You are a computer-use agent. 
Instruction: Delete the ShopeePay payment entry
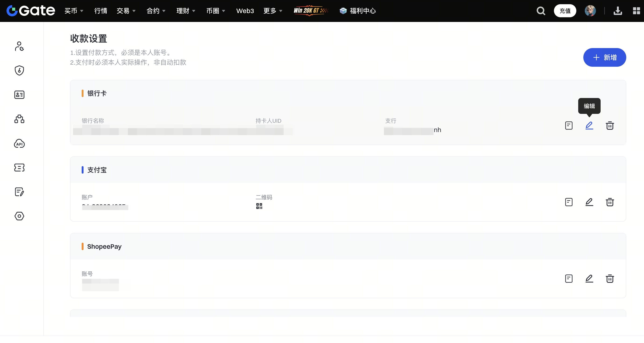[609, 279]
